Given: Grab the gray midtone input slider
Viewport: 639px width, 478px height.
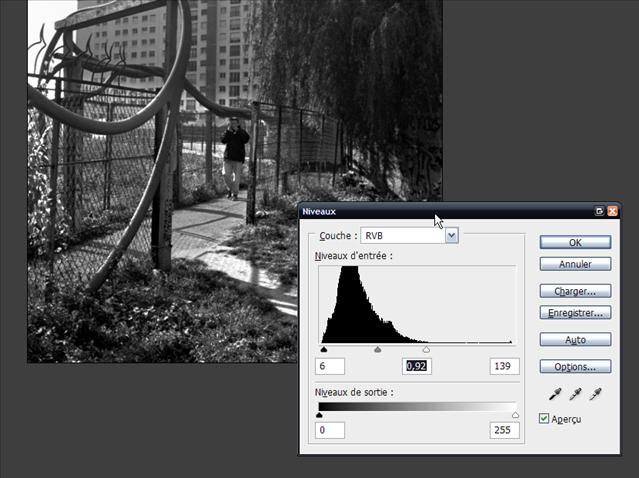Looking at the screenshot, I should (378, 350).
